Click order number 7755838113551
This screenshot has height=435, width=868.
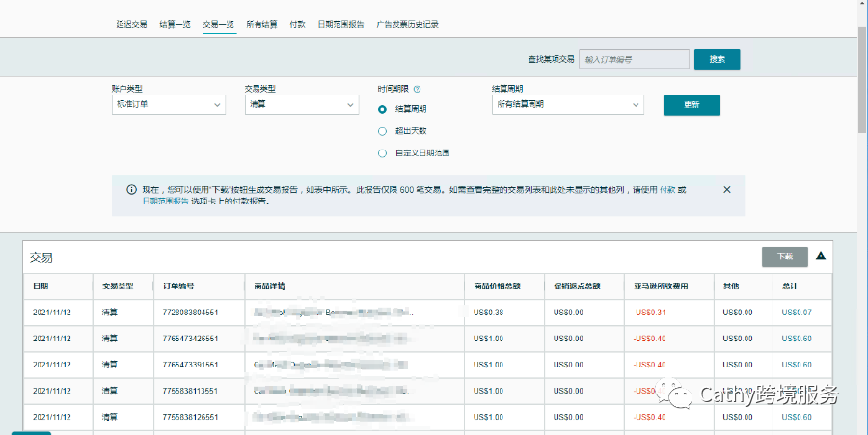pos(190,391)
